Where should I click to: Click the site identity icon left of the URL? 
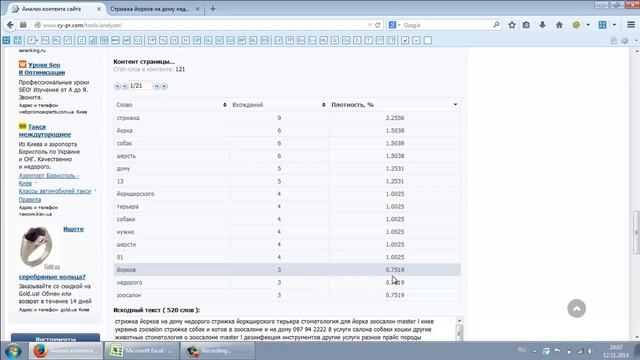point(38,25)
